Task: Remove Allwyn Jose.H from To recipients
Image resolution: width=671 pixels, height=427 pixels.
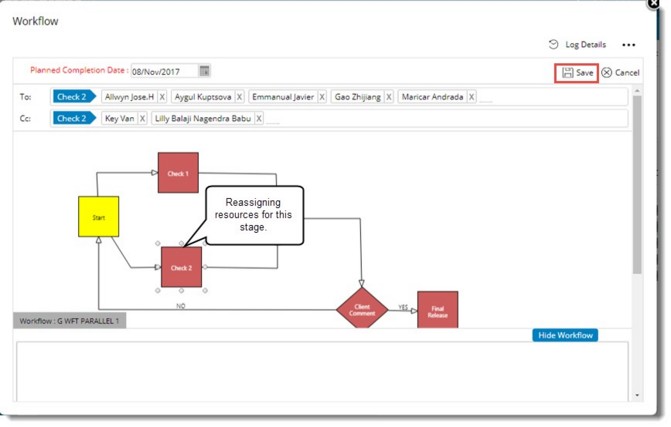Action: [162, 97]
